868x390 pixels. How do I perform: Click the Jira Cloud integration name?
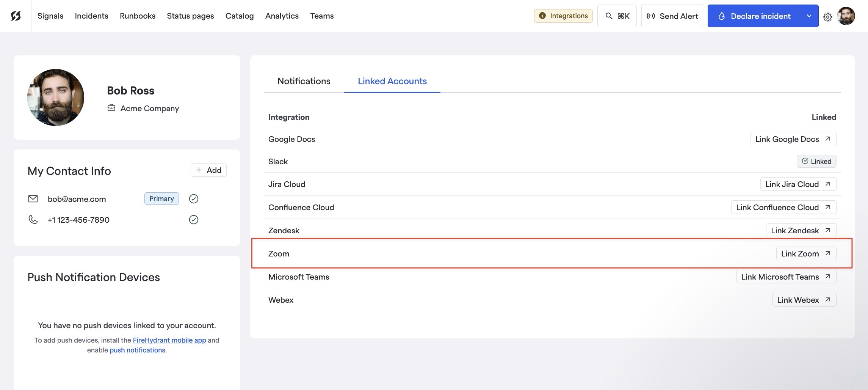tap(287, 184)
